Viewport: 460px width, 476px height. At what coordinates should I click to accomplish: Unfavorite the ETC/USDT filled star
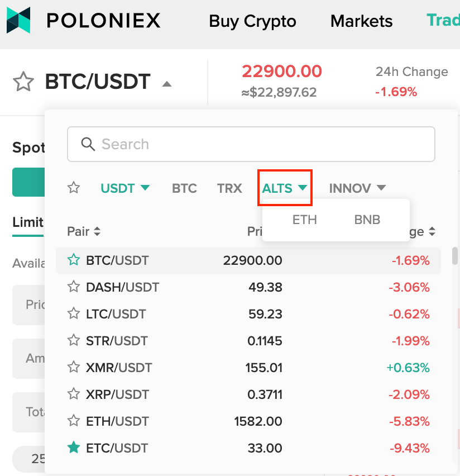[x=74, y=448]
